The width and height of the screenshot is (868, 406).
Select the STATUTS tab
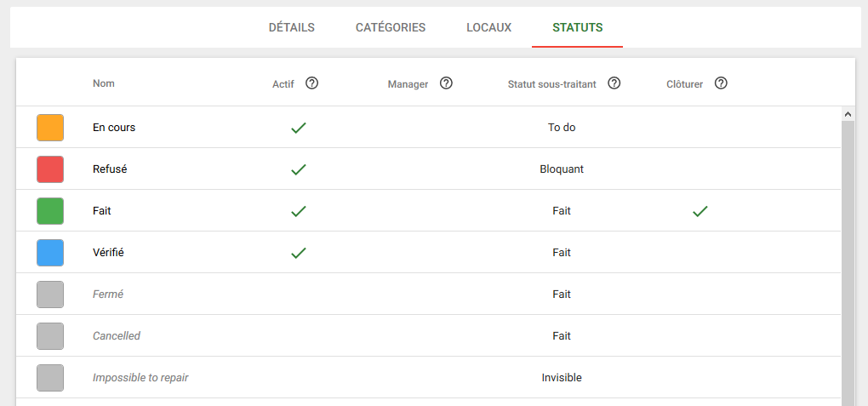tap(577, 28)
